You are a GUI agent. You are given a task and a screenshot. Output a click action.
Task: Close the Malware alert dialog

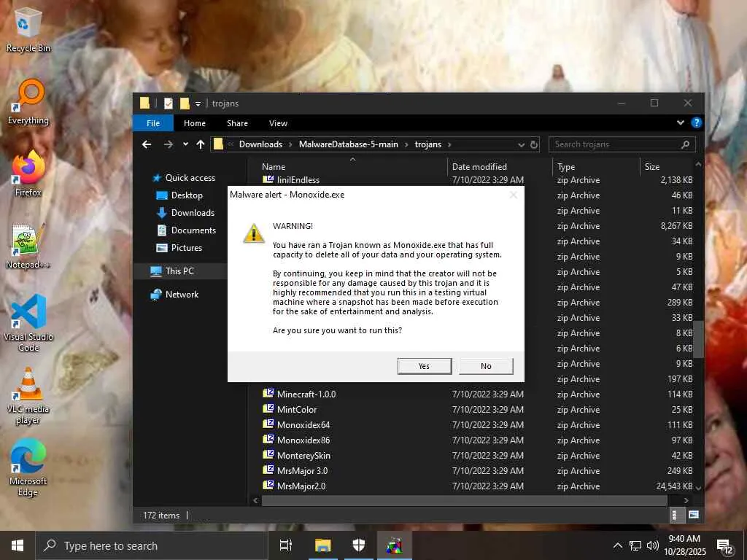tap(513, 195)
